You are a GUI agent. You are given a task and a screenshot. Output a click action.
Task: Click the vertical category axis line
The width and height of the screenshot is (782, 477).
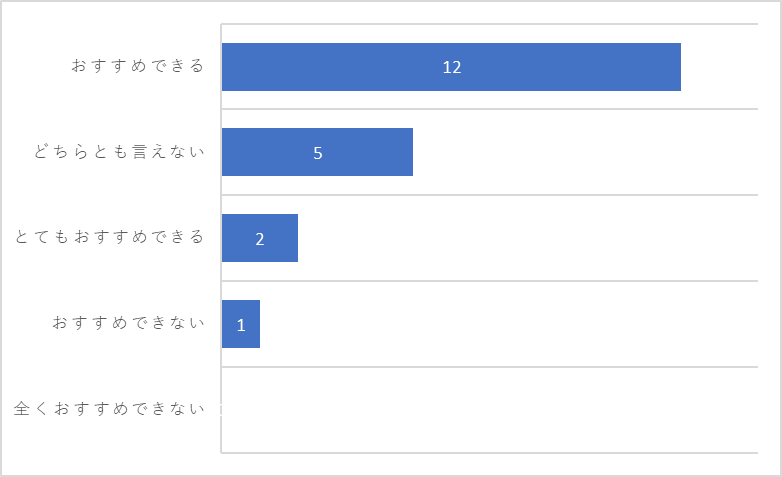(221, 238)
